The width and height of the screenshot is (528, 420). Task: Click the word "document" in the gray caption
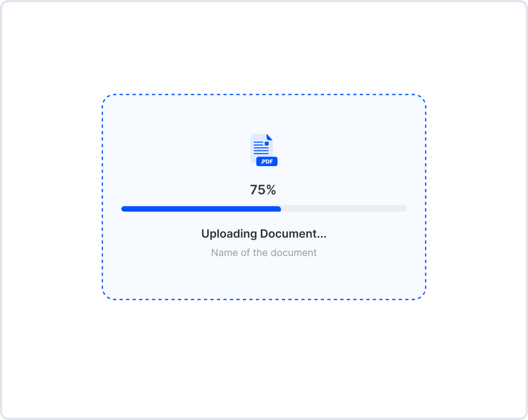pos(296,253)
